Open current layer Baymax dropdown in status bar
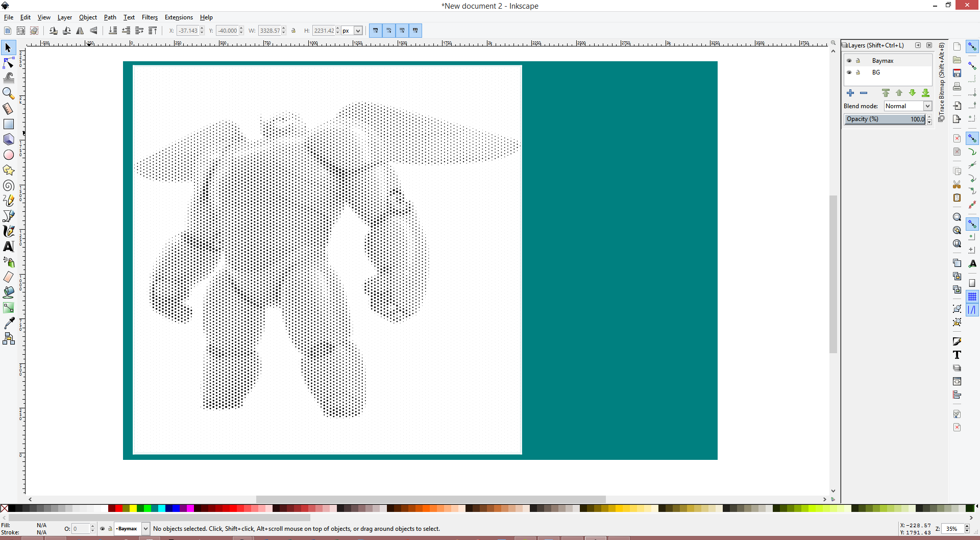Viewport: 980px width, 540px height. (x=132, y=529)
